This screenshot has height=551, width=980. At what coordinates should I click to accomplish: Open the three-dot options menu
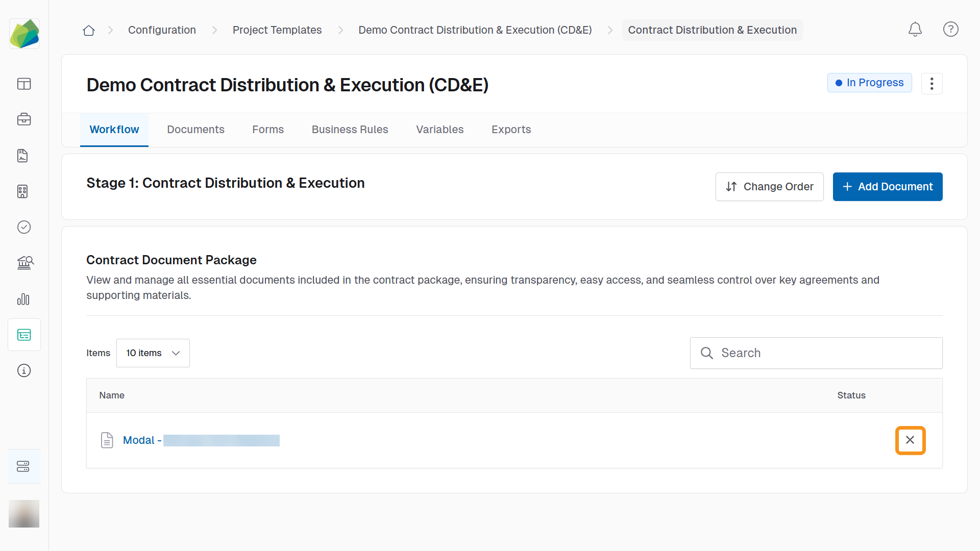(932, 84)
